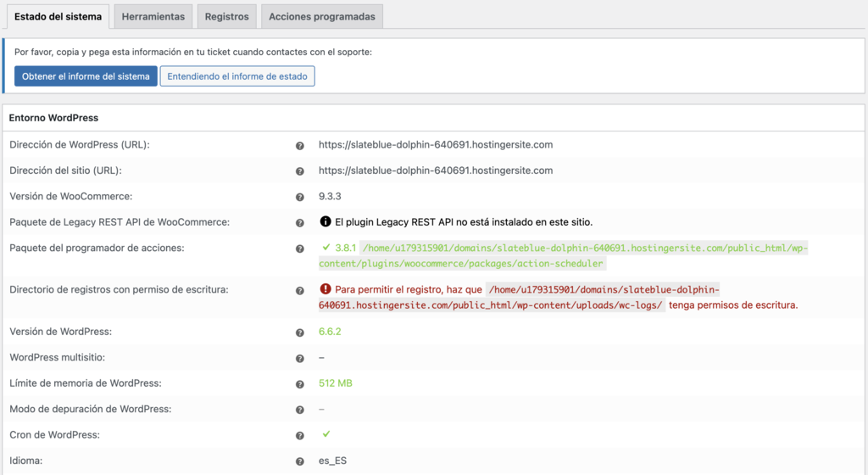Click help icon for Versión de WooCommerce
The height and width of the screenshot is (475, 868).
pyautogui.click(x=299, y=198)
